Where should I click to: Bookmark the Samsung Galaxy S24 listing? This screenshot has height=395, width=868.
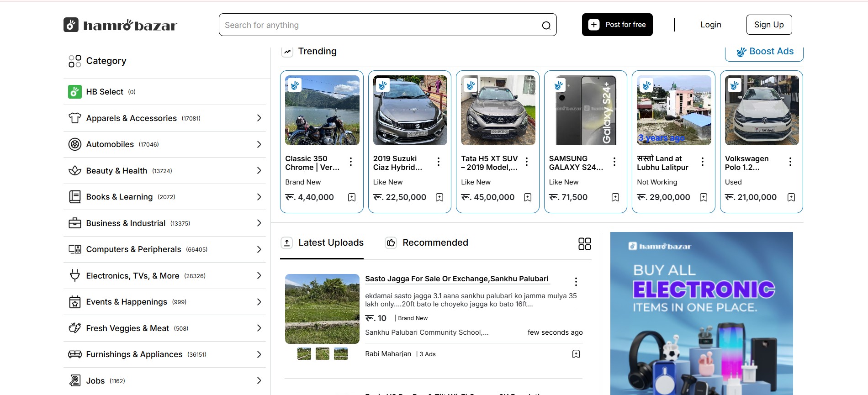615,197
